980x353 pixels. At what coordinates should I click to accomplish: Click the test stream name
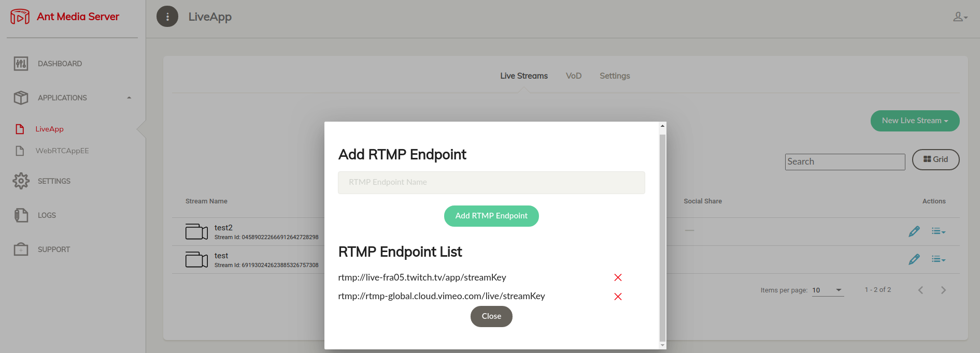[x=221, y=256]
